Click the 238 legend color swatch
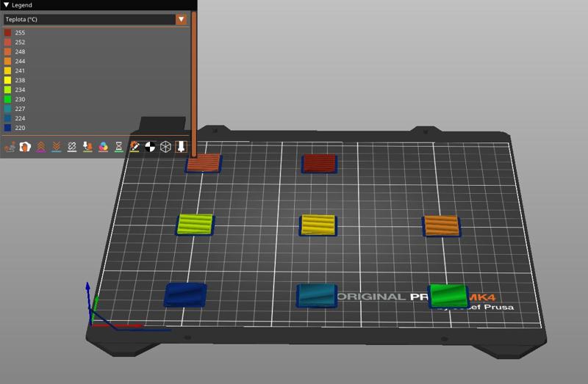588x384 pixels. point(7,80)
